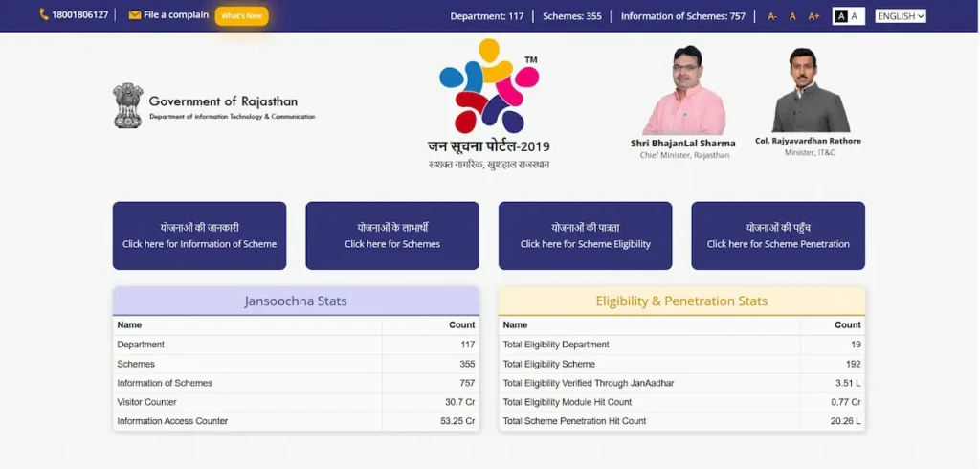This screenshot has height=469, width=980.
Task: Click the Jansoochna Stats panel header
Action: [x=296, y=301]
